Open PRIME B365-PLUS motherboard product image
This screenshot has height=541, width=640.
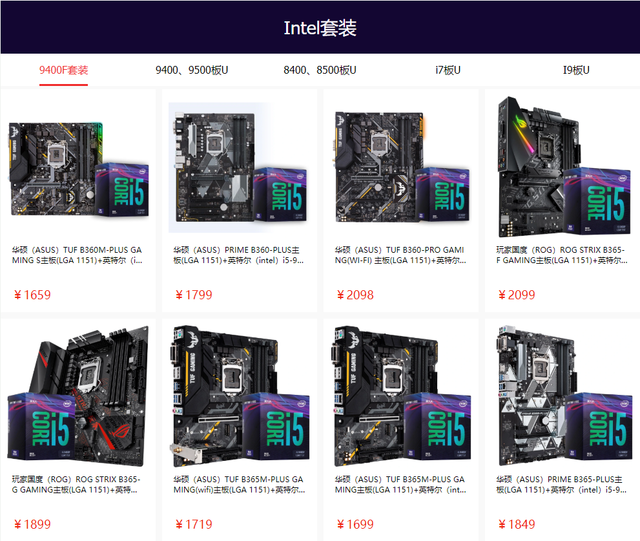[x=563, y=395]
